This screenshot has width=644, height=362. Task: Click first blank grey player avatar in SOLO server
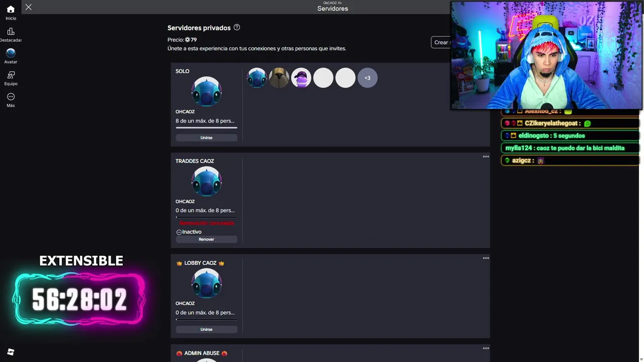[323, 78]
